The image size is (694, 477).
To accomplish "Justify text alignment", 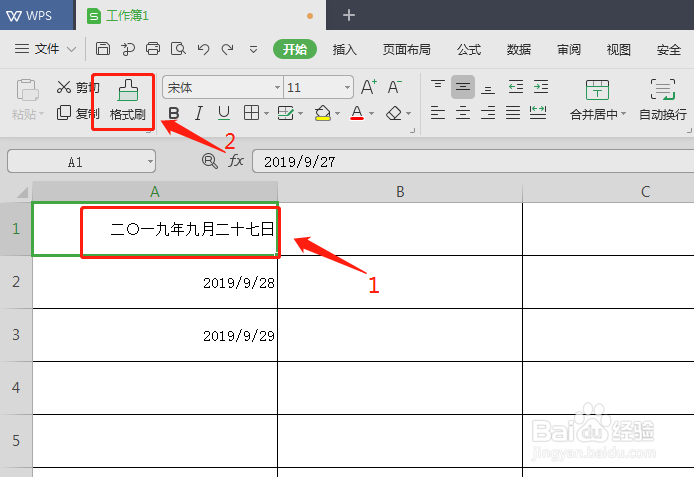I will [513, 113].
